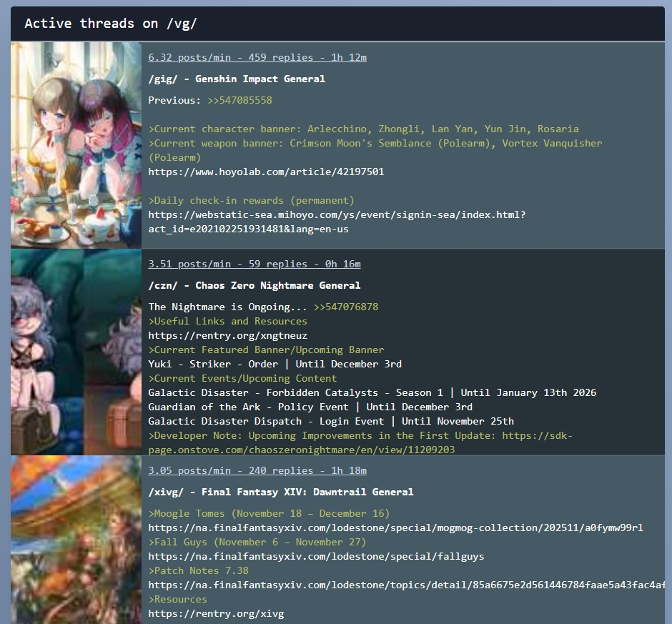Image resolution: width=672 pixels, height=624 pixels.
Task: Click the 3.51 posts/min 59 replies link
Action: point(254,264)
